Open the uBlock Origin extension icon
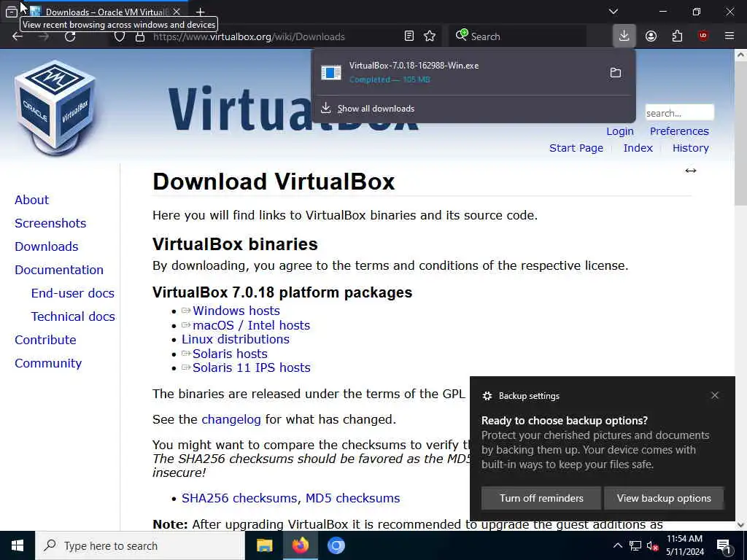Viewport: 747px width, 560px height. click(703, 36)
